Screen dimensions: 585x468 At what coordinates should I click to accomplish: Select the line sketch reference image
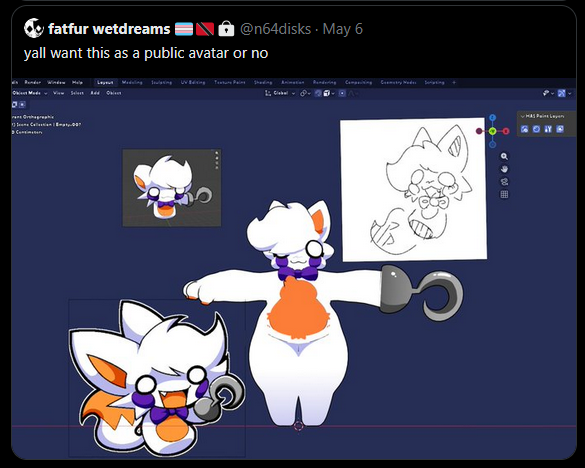coord(413,190)
